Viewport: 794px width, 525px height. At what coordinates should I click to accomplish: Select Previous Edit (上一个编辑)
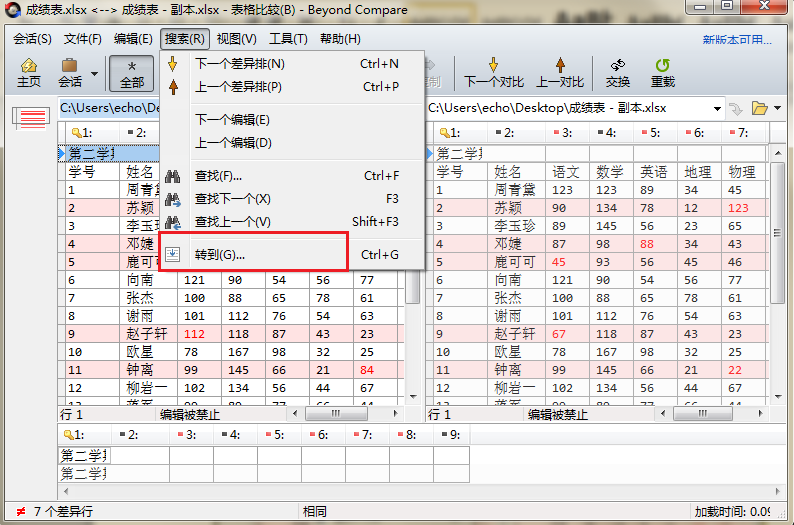[292, 143]
